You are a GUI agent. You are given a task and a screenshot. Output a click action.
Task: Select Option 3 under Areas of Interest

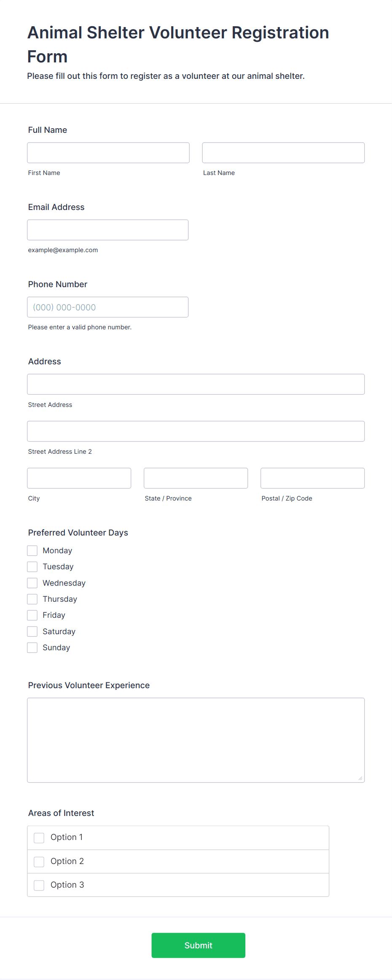[x=39, y=885]
